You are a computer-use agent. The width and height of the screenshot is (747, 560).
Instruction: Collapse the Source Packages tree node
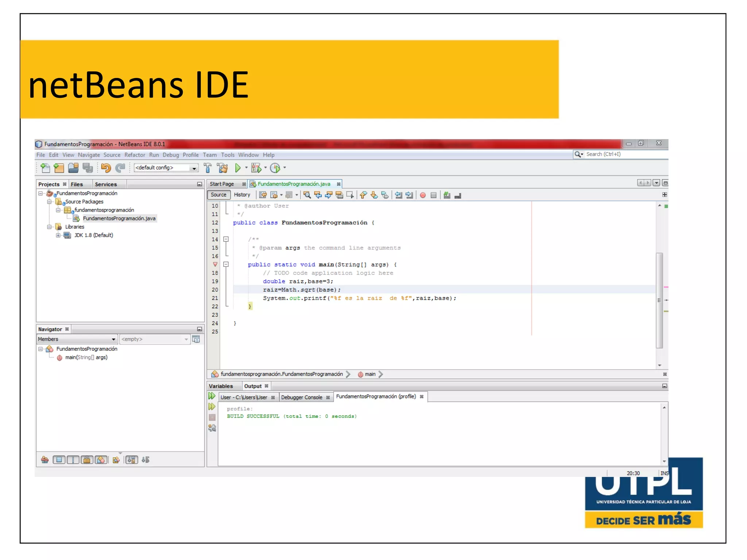[x=49, y=202]
